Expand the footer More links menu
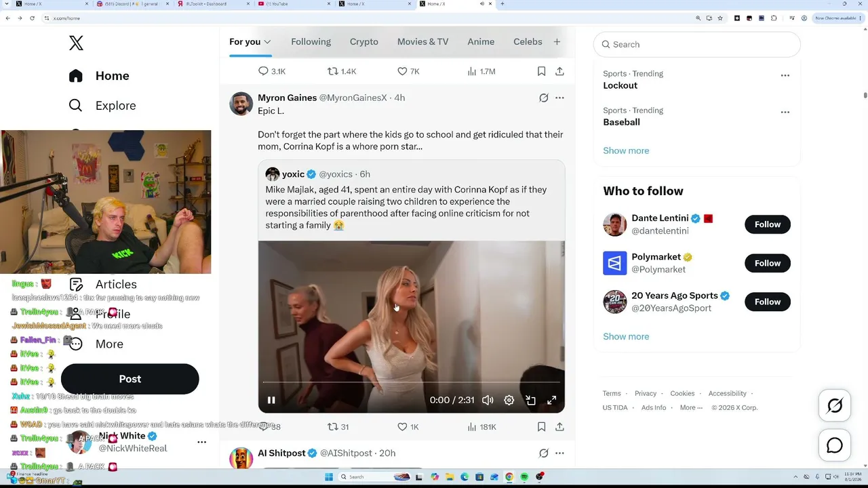This screenshot has width=868, height=488. 691,407
